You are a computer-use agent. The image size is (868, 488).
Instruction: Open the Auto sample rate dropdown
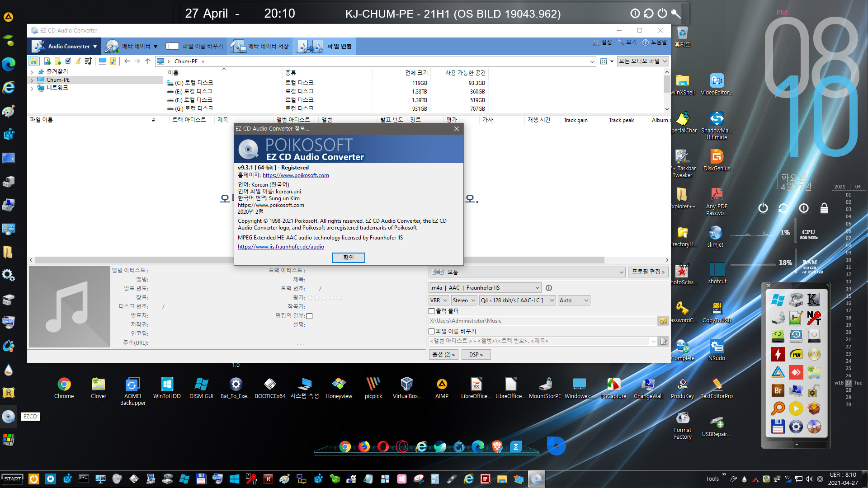click(574, 300)
